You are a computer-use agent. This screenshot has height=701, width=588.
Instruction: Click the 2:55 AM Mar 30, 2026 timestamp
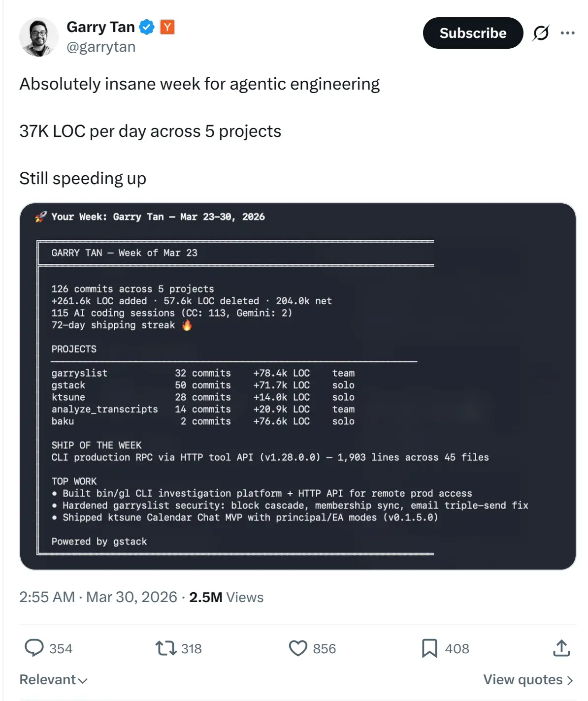98,597
